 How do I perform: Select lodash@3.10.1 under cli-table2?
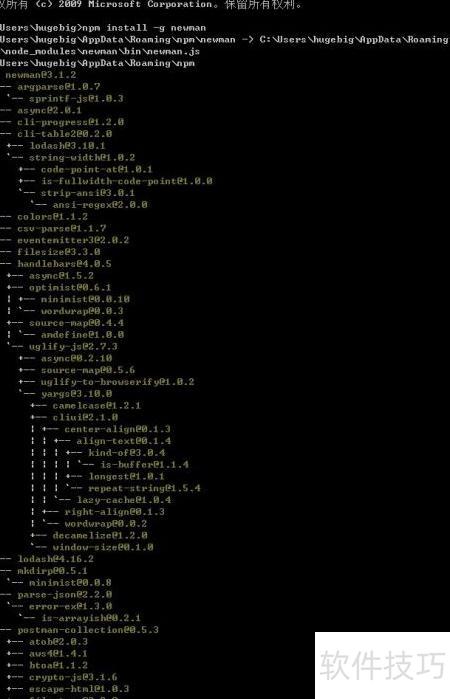67,146
